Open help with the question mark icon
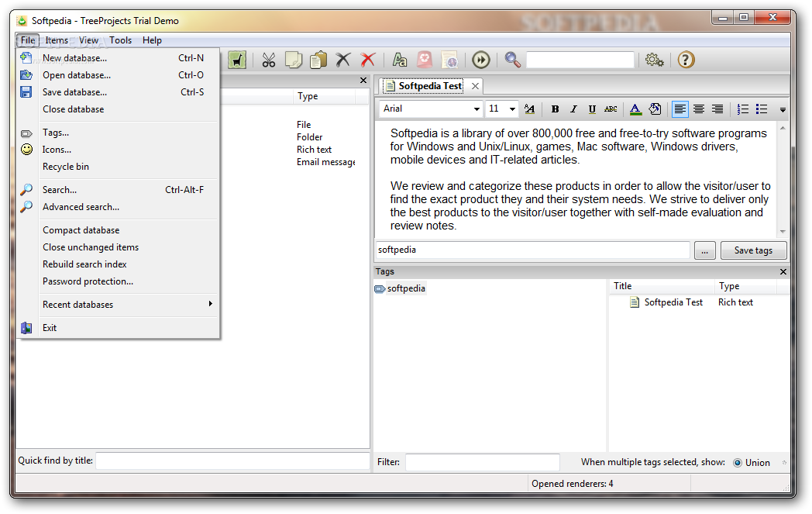Image resolution: width=812 pixels, height=514 pixels. (686, 60)
